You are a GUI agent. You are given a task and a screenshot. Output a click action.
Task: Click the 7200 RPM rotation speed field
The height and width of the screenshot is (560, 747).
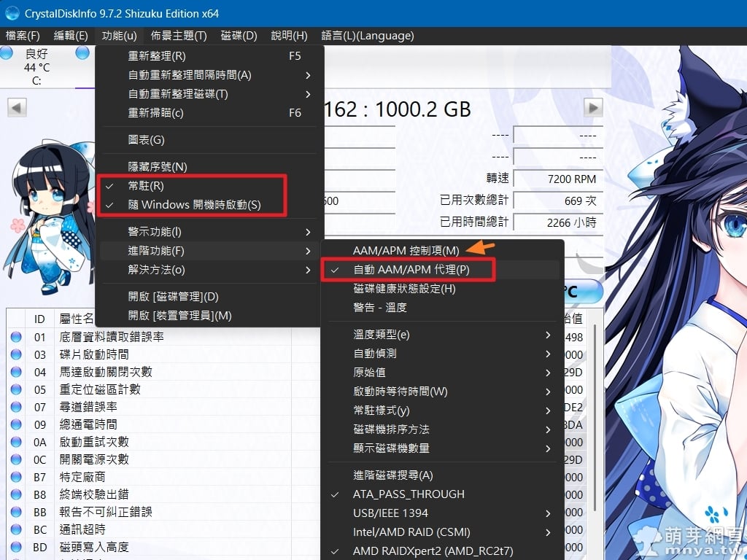tap(558, 179)
